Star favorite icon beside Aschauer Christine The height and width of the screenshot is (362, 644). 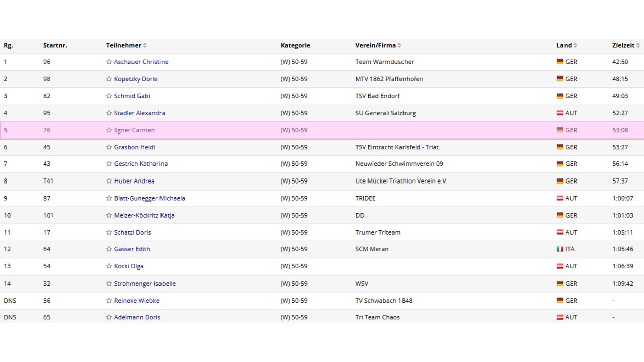109,62
